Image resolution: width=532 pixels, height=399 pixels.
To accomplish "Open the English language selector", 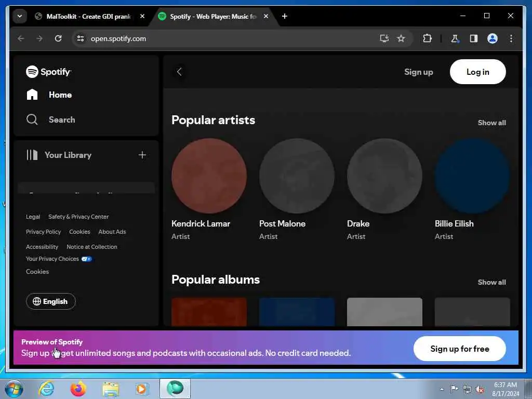I will pyautogui.click(x=51, y=301).
